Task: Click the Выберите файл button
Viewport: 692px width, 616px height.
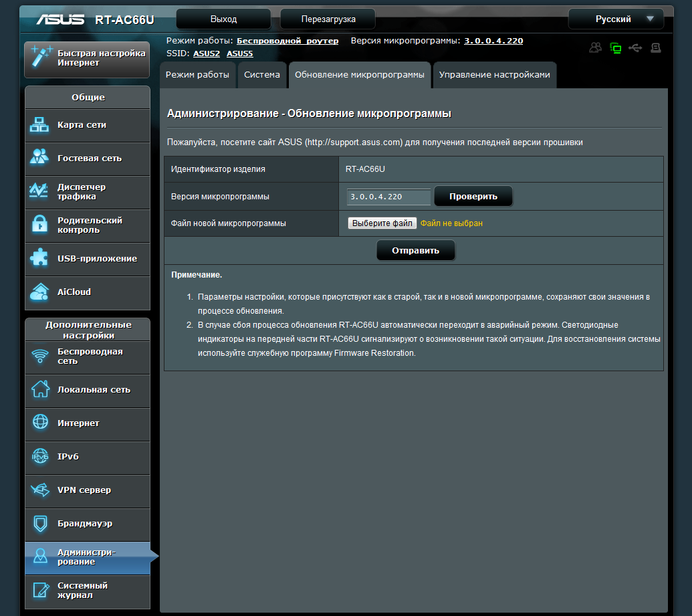Action: (382, 223)
